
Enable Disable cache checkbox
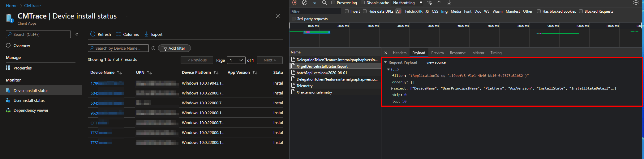363,2
